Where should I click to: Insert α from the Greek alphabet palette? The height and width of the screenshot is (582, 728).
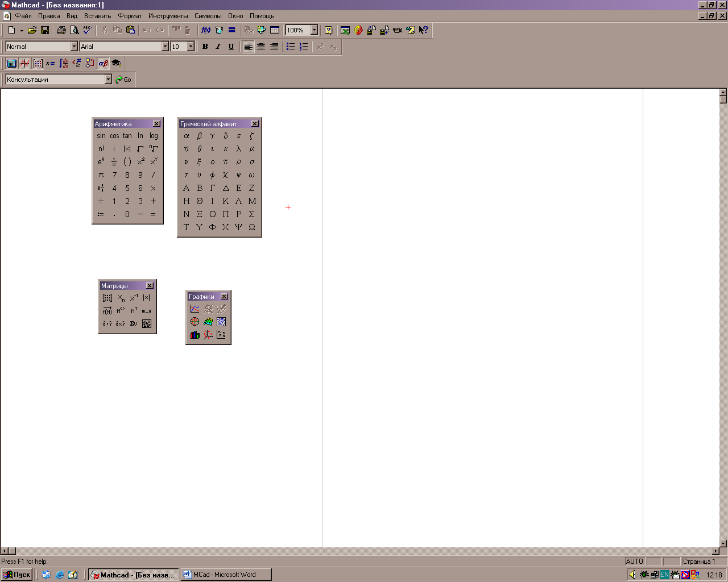187,136
